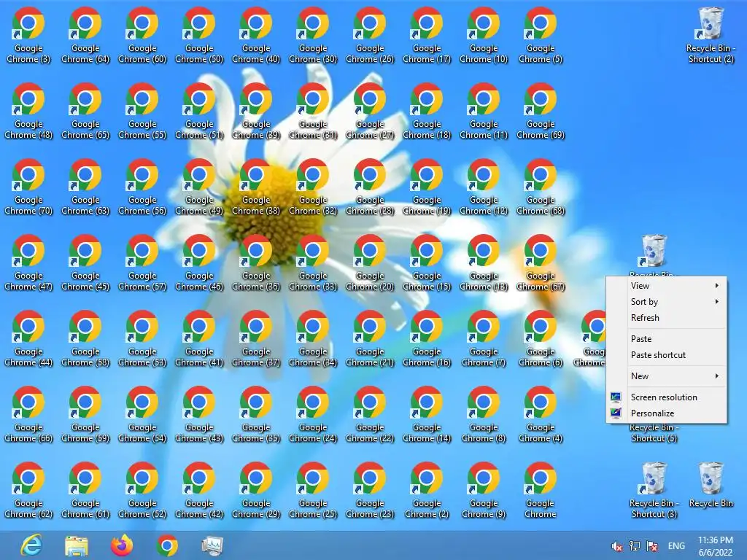The width and height of the screenshot is (747, 560).
Task: Select the Google Chrome (40) shortcut
Action: point(256,36)
